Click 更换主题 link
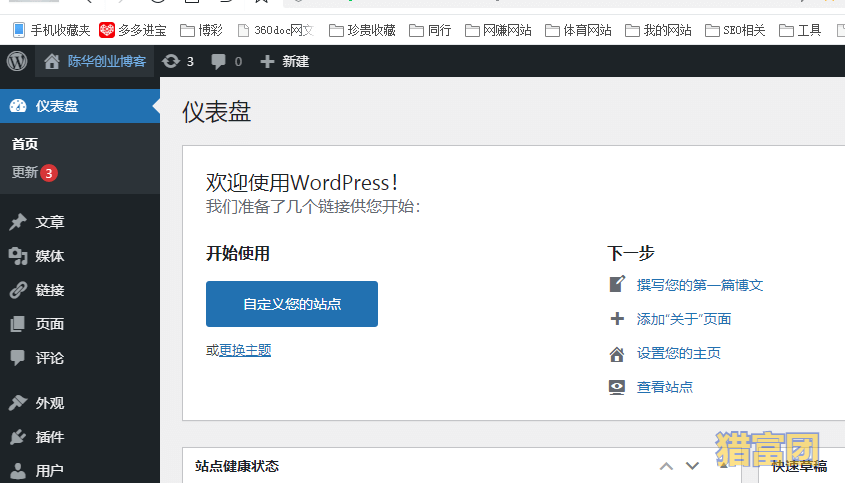This screenshot has width=845, height=483. [245, 350]
